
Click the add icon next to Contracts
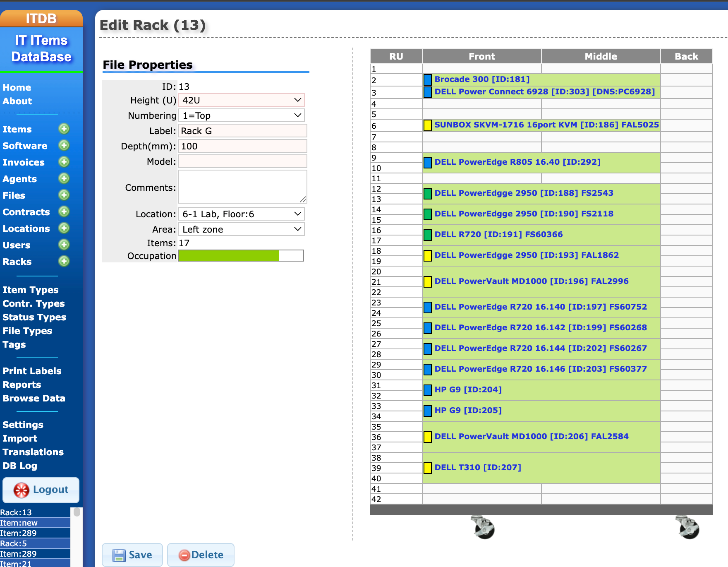pos(64,211)
